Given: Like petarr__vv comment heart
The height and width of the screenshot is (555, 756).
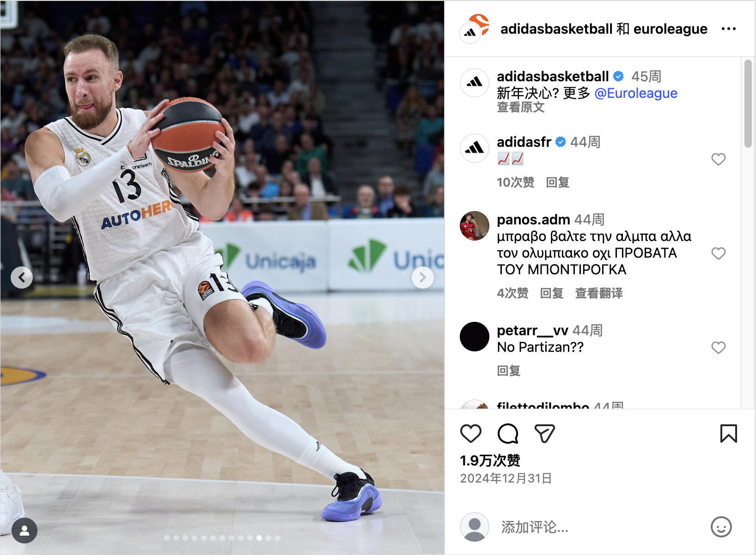Looking at the screenshot, I should [x=718, y=348].
